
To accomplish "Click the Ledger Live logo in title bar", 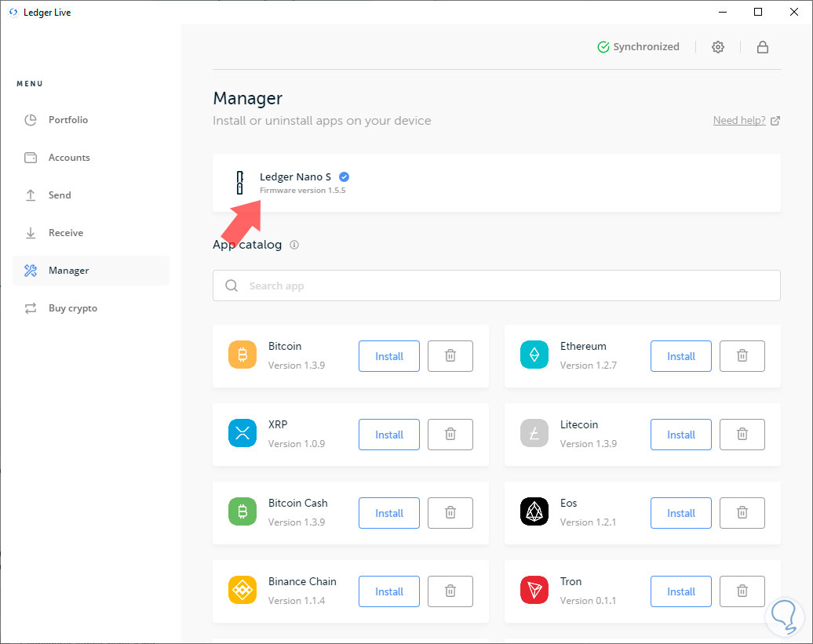I will [x=13, y=12].
